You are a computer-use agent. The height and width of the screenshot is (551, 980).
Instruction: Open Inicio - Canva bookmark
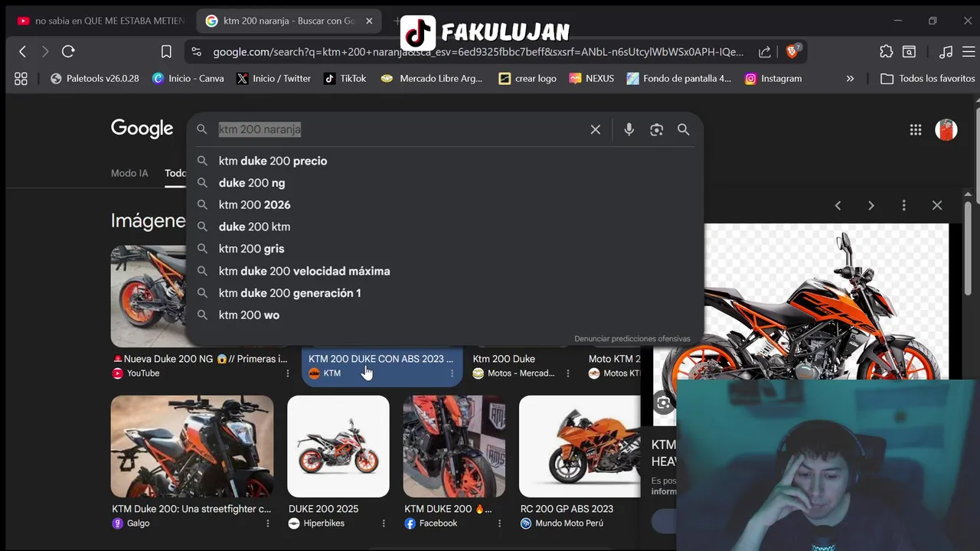click(x=188, y=78)
